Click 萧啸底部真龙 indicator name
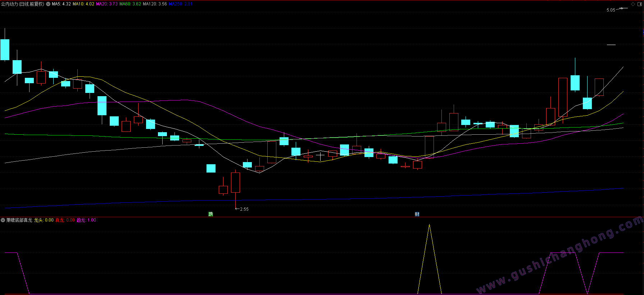The height and width of the screenshot is (295, 644). pyautogui.click(x=19, y=220)
